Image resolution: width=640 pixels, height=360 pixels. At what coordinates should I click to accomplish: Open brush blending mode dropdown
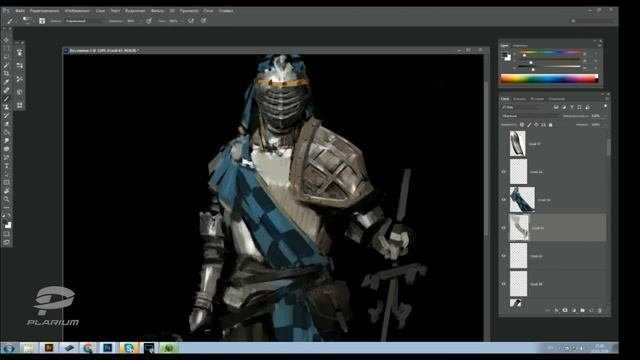[x=84, y=20]
